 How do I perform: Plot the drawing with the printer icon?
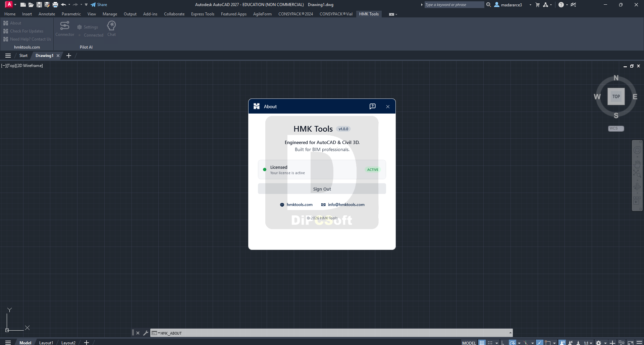coord(55,5)
